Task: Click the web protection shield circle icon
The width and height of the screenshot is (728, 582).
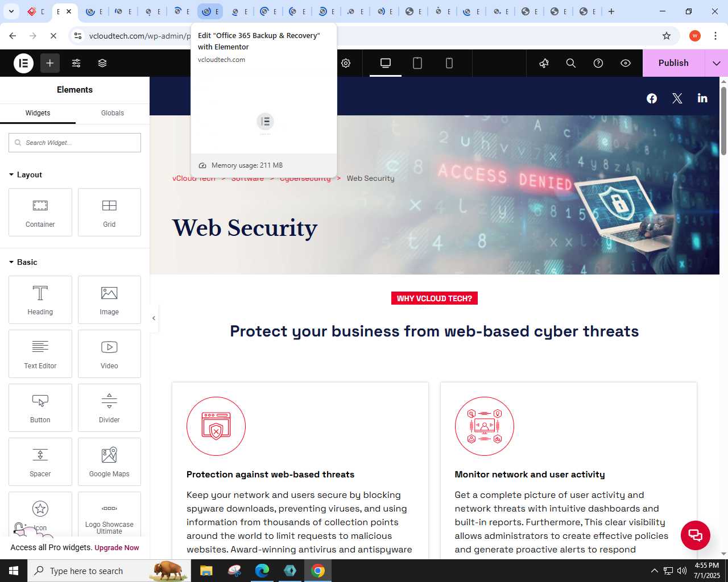Action: (216, 426)
